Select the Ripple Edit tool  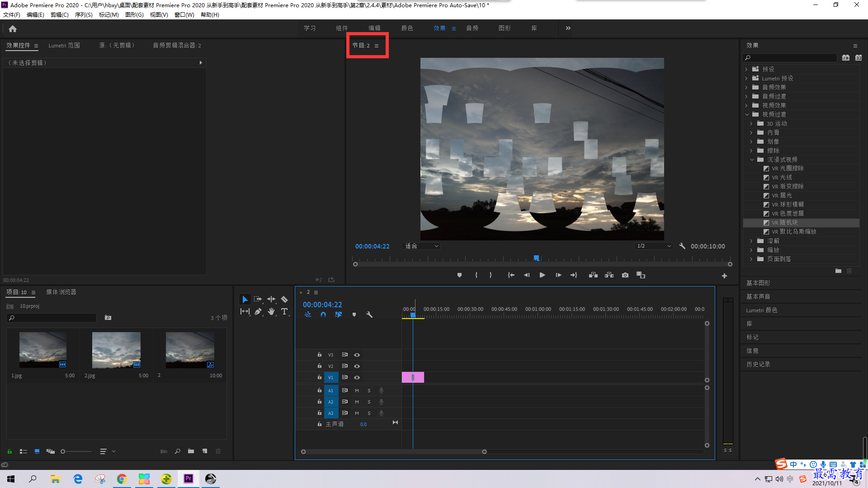tap(271, 299)
